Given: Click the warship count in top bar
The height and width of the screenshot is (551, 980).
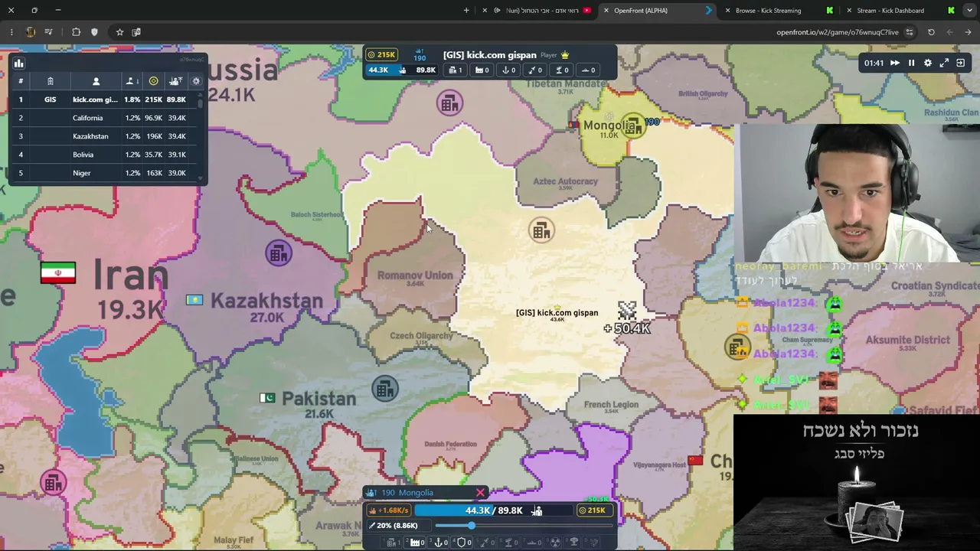Looking at the screenshot, I should (x=588, y=70).
